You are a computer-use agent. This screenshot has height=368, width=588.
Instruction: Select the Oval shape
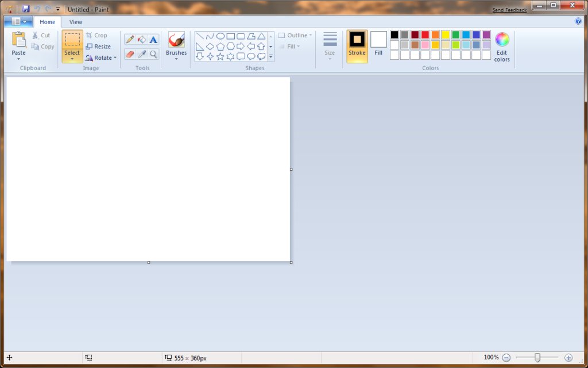tap(220, 36)
